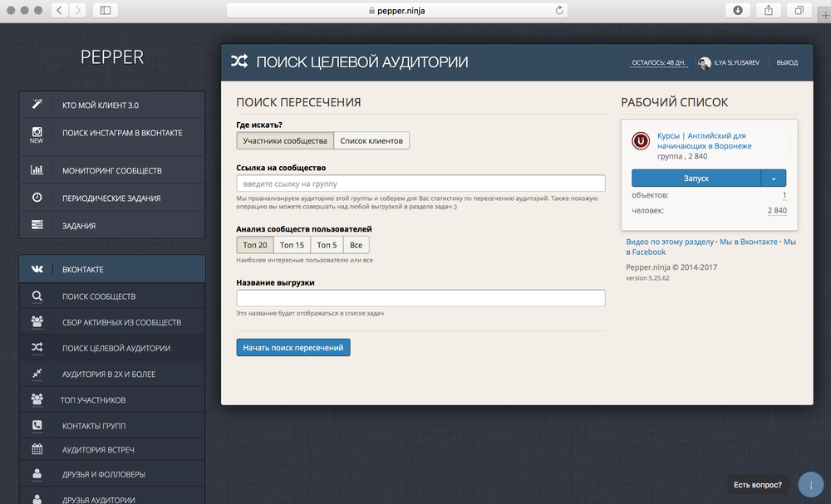
Task: Click the Осталось: 48 дн. link
Action: [659, 62]
